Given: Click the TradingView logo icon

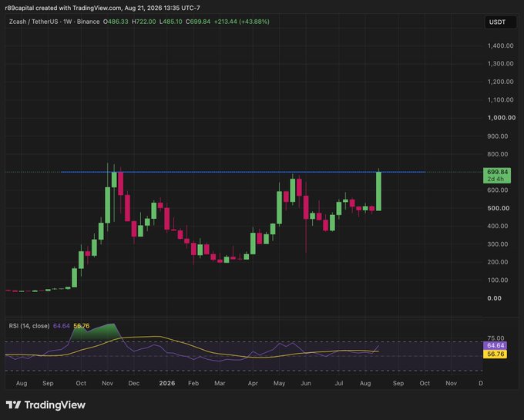Looking at the screenshot, I should 13,405.
